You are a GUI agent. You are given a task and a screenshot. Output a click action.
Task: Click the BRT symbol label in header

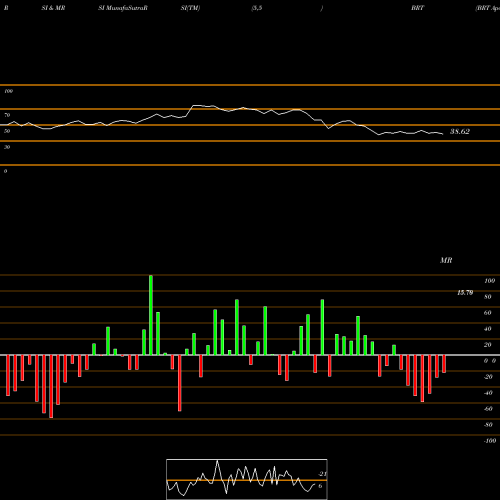coord(417,8)
